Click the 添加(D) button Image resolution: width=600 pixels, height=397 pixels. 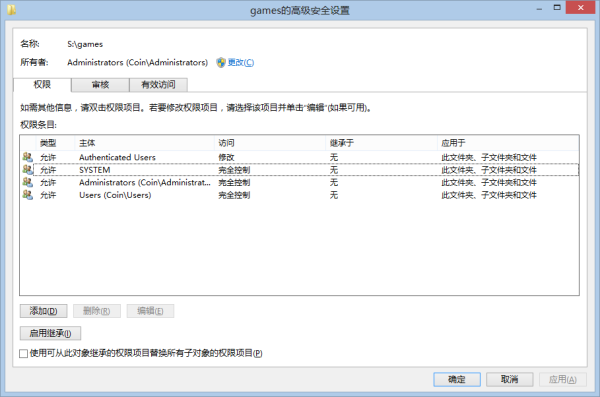coord(44,311)
